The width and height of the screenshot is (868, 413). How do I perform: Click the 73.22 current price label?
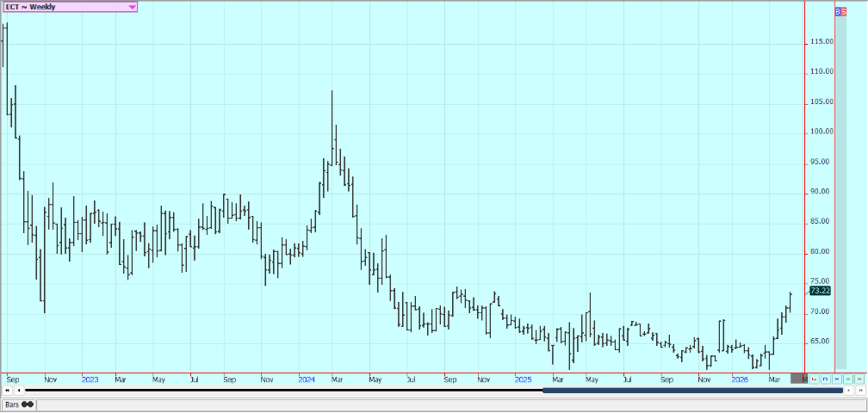pos(820,291)
